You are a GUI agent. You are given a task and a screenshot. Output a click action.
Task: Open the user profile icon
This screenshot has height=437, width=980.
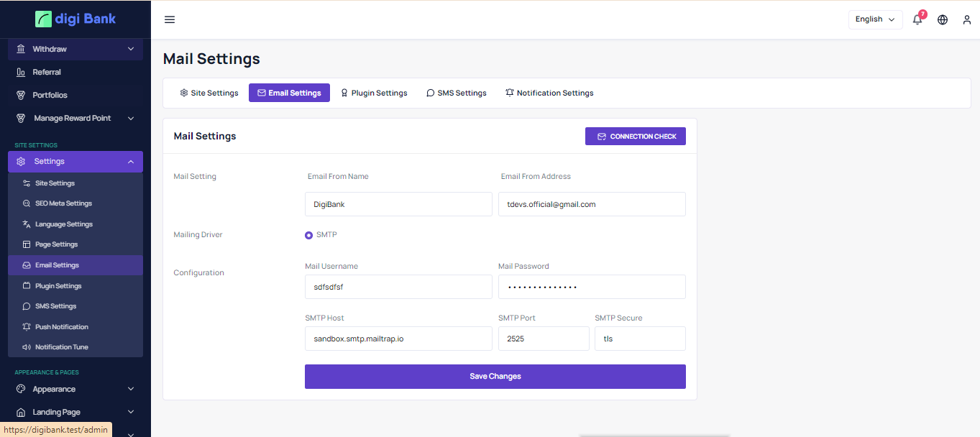pos(967,19)
